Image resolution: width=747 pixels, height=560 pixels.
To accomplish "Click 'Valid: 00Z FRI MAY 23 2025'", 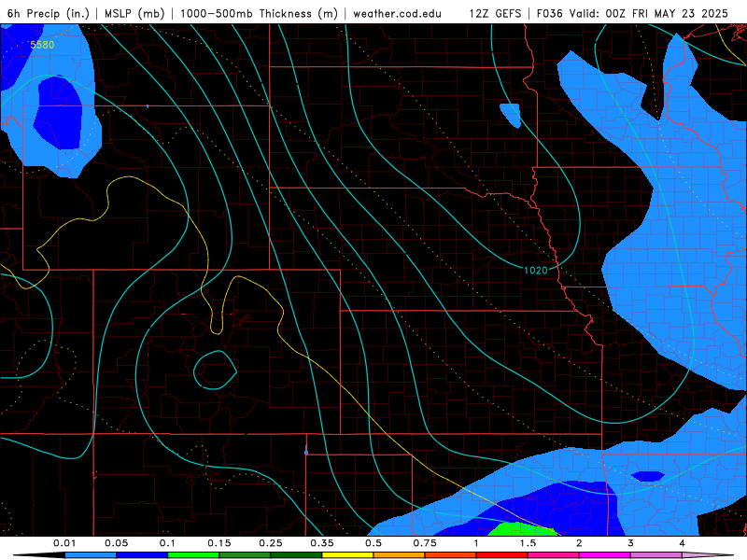I will (x=649, y=13).
